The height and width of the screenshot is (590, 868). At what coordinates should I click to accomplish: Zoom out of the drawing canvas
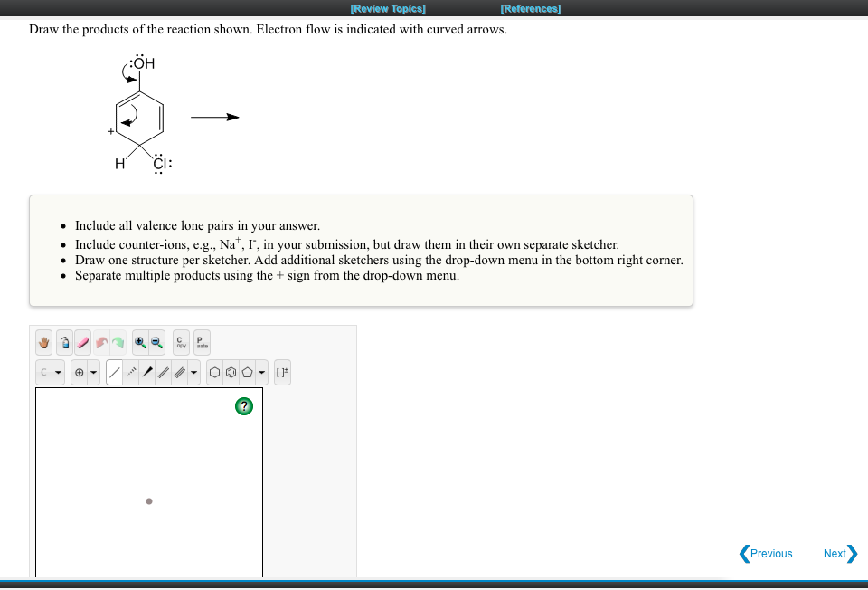(x=156, y=342)
